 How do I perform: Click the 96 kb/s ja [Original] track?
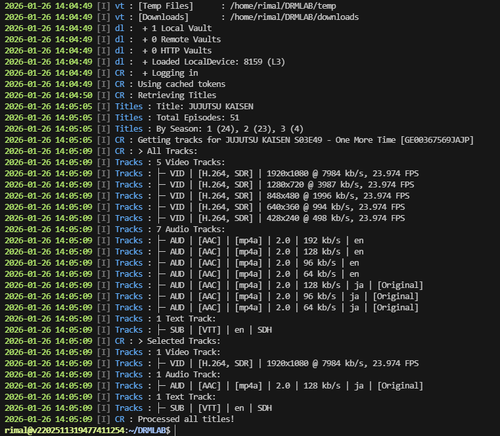pos(288,296)
